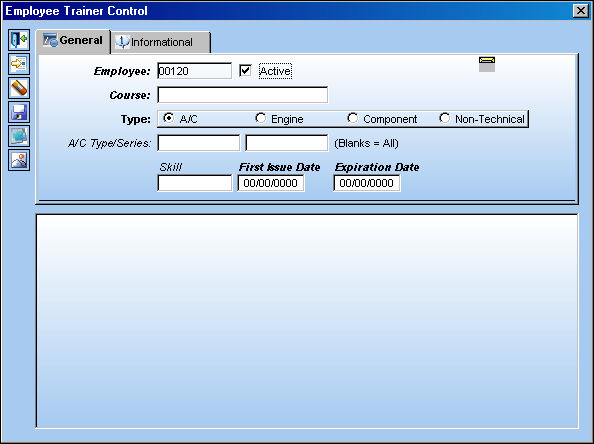Click the small yellow note icon at top right
This screenshot has width=594, height=444.
point(487,64)
